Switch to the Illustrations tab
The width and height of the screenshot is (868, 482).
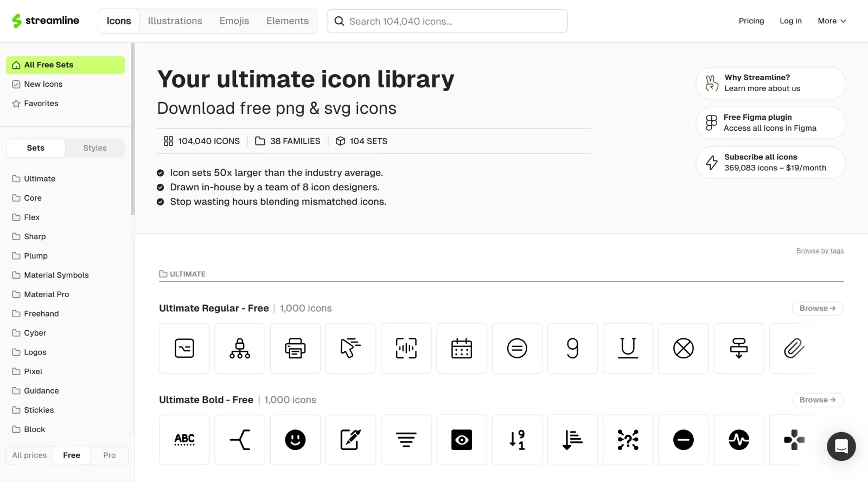(175, 21)
